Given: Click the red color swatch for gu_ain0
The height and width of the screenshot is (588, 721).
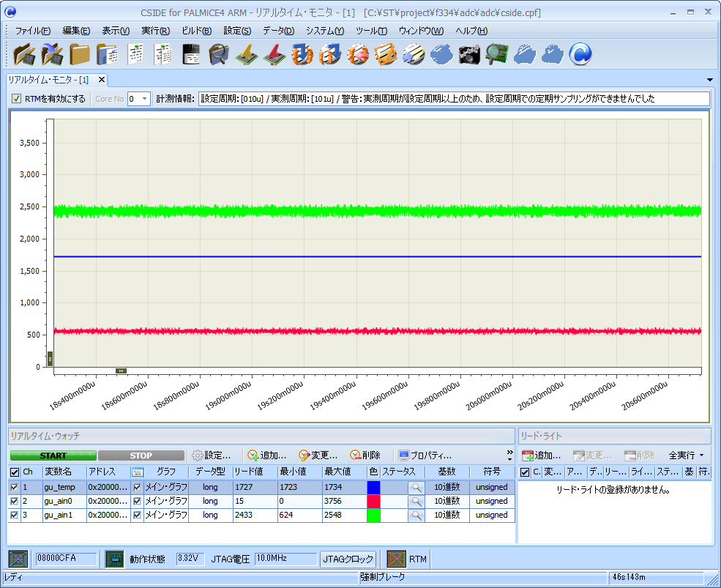Looking at the screenshot, I should coord(373,501).
